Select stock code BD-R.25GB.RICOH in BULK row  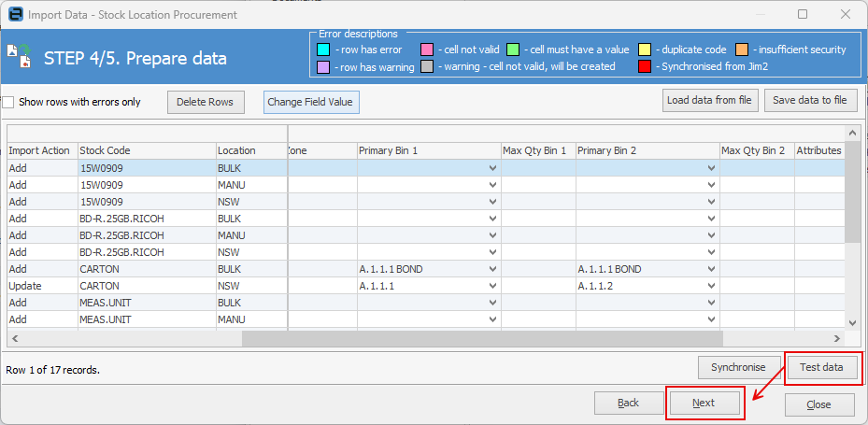point(147,219)
